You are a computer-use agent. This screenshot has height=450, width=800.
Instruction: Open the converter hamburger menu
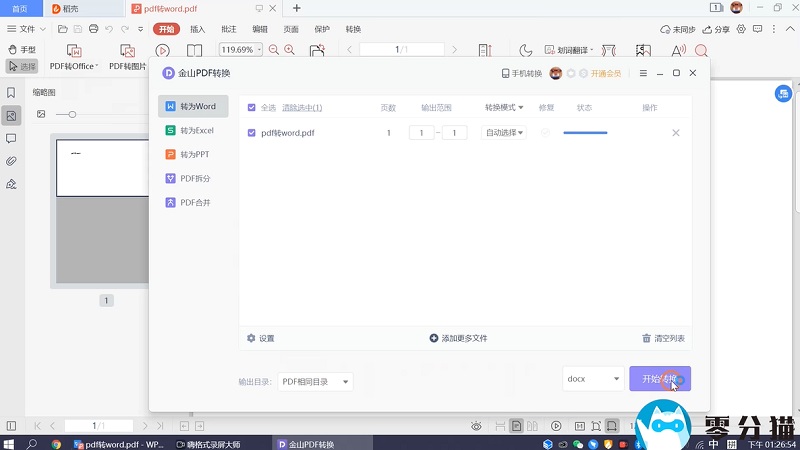(x=643, y=73)
